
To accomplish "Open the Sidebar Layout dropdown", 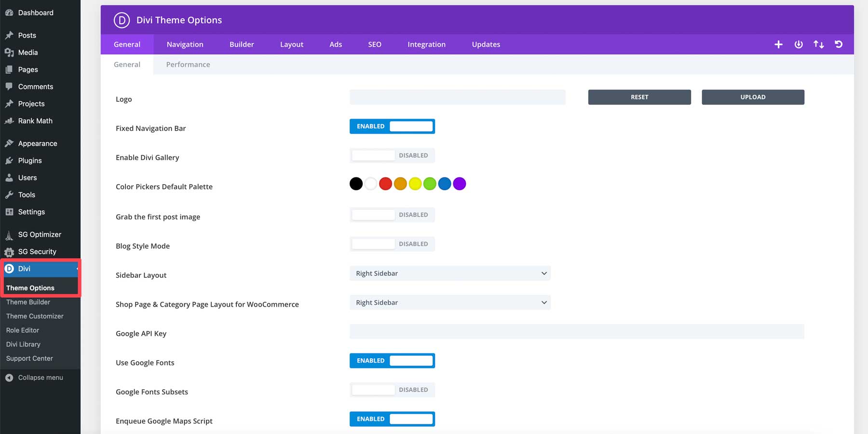I will (x=450, y=273).
